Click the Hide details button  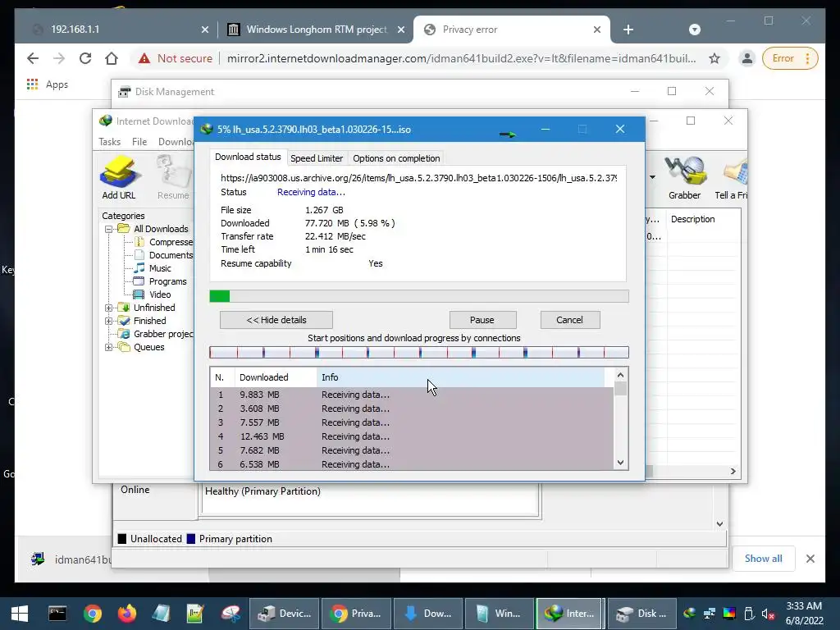click(276, 321)
